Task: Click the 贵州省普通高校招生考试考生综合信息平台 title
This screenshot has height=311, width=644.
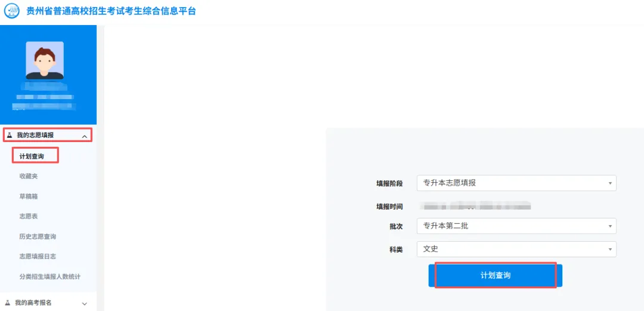Action: point(112,11)
